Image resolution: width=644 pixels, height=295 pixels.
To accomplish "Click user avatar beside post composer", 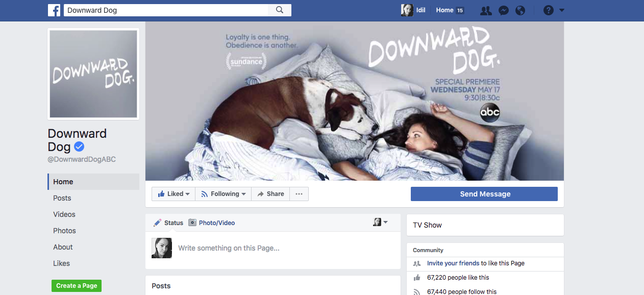I will coord(162,248).
